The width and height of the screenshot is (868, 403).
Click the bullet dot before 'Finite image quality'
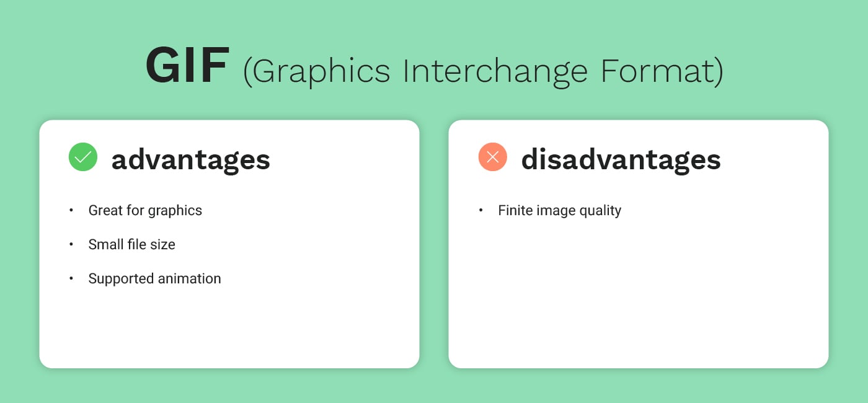click(x=481, y=210)
